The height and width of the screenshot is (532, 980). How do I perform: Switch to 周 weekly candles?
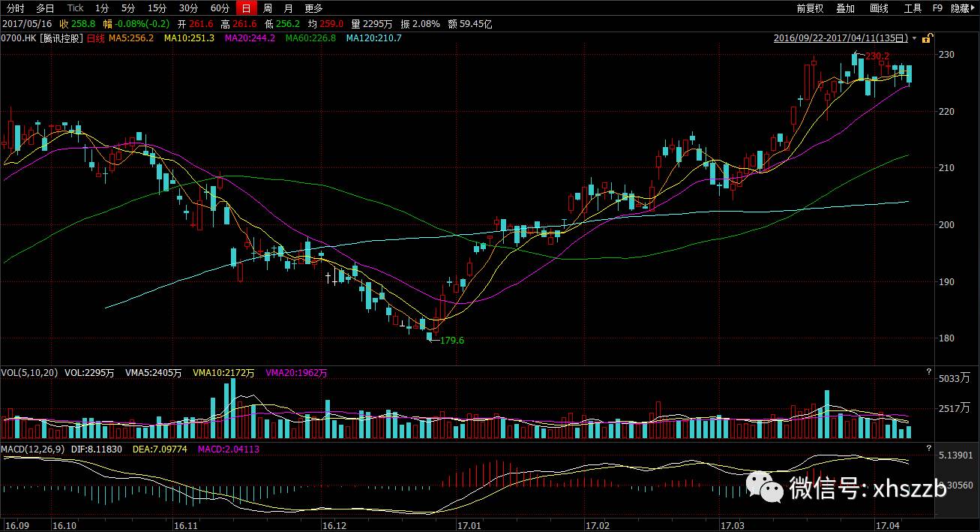(267, 8)
